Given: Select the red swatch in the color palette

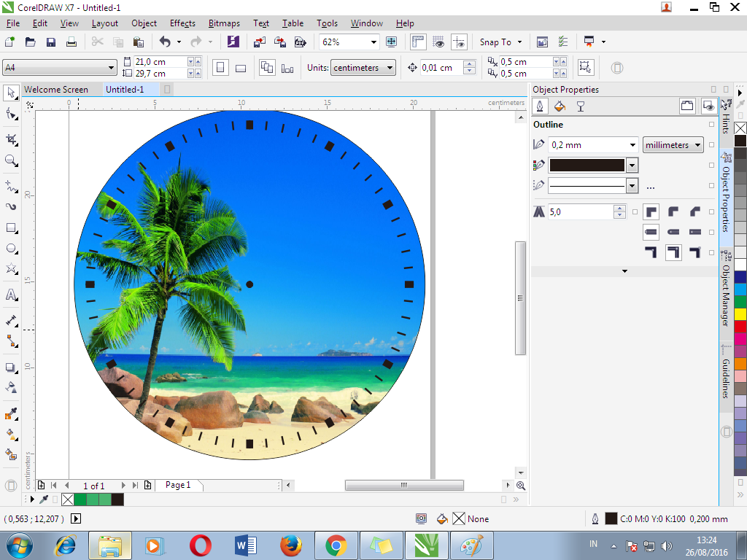Looking at the screenshot, I should (x=740, y=326).
